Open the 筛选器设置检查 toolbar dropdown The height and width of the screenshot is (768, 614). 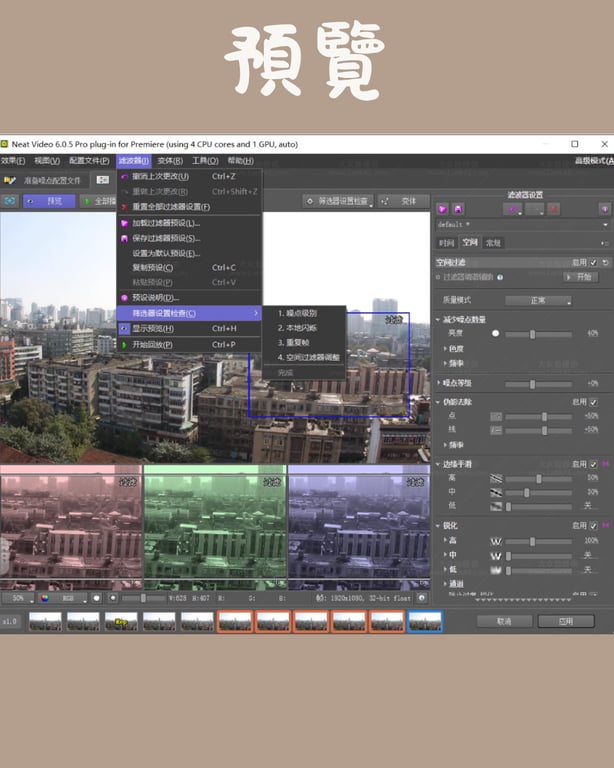tap(338, 201)
